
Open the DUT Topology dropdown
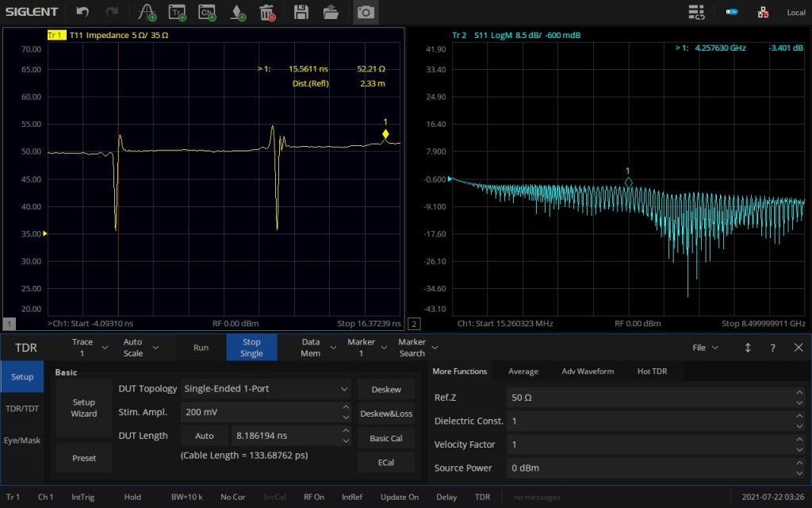click(266, 389)
